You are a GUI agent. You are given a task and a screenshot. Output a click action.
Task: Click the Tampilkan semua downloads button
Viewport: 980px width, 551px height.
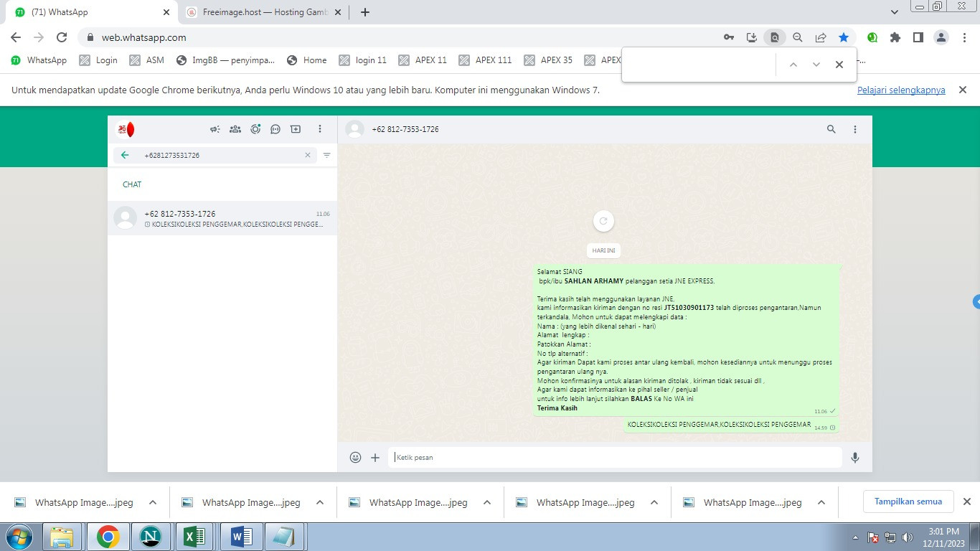tap(908, 501)
